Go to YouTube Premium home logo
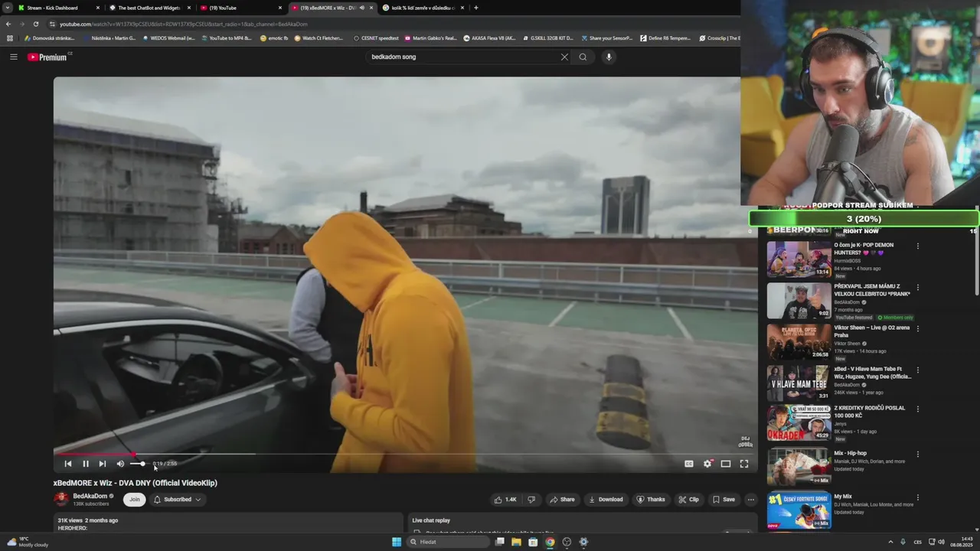 [49, 57]
